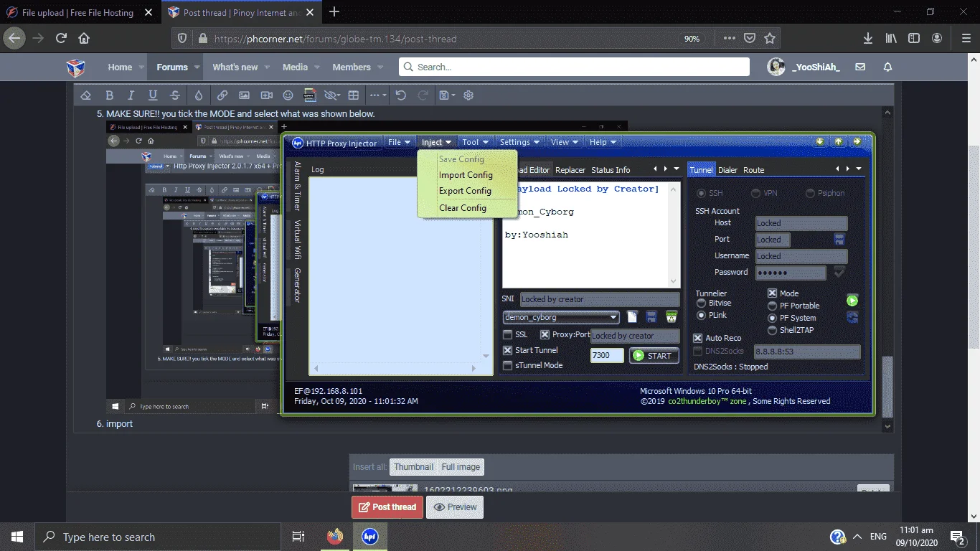Click the delete payload recycle bin icon
The image size is (980, 551).
point(672,317)
